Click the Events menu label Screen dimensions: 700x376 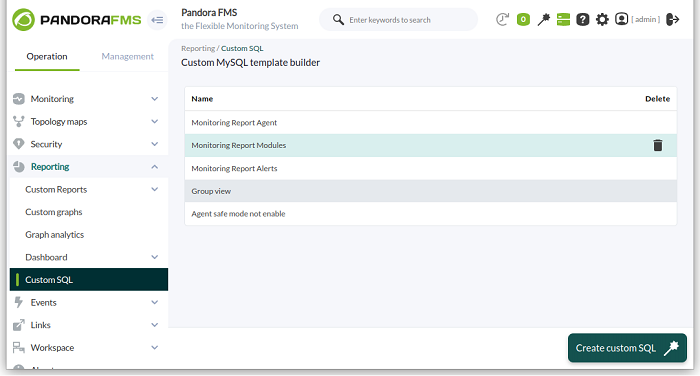[x=44, y=302]
